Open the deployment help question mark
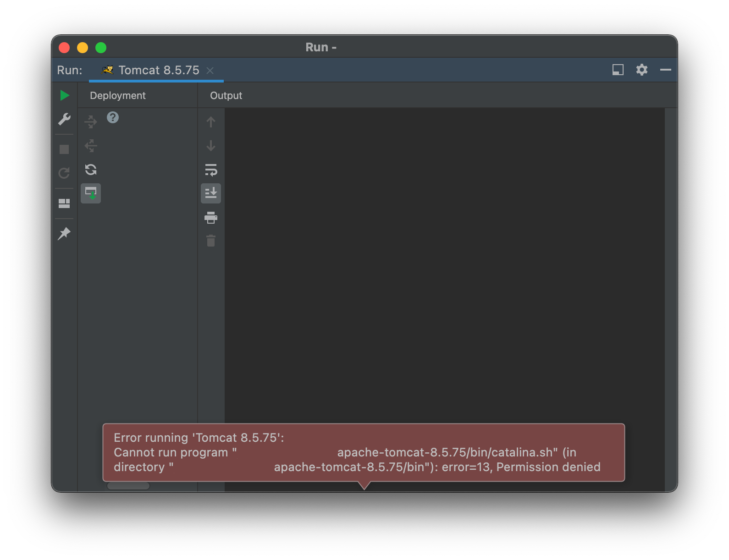729x560 pixels. pos(113,118)
